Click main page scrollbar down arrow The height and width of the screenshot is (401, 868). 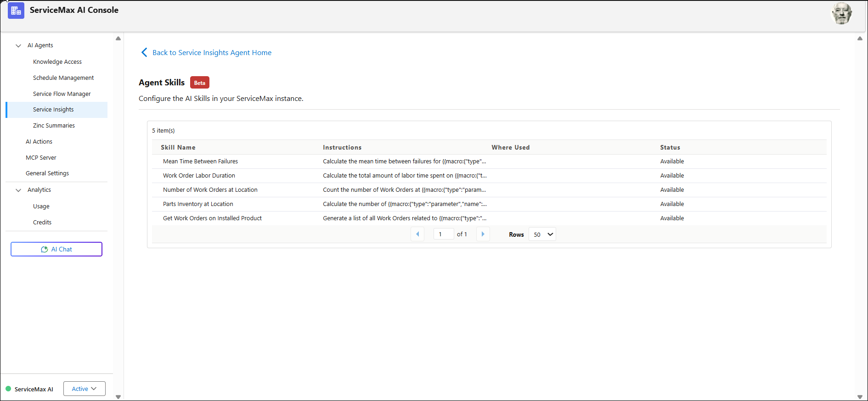[x=860, y=397]
